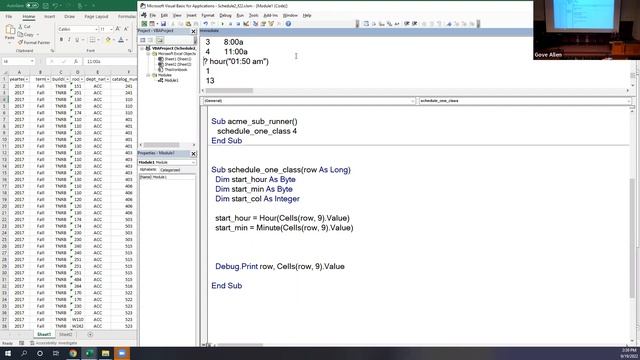
Task: Open the term column filter dropdown
Action: pyautogui.click(x=48, y=79)
